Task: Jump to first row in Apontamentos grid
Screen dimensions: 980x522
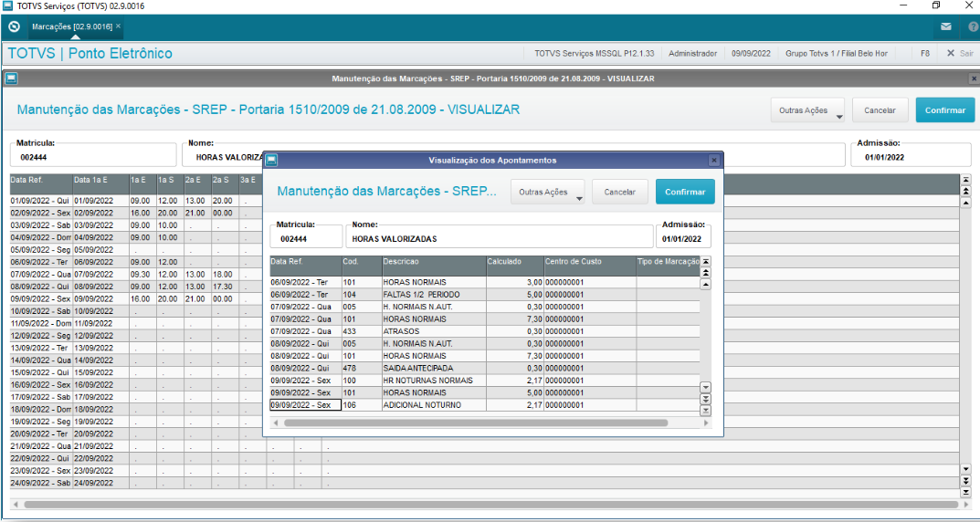Action: pos(706,262)
